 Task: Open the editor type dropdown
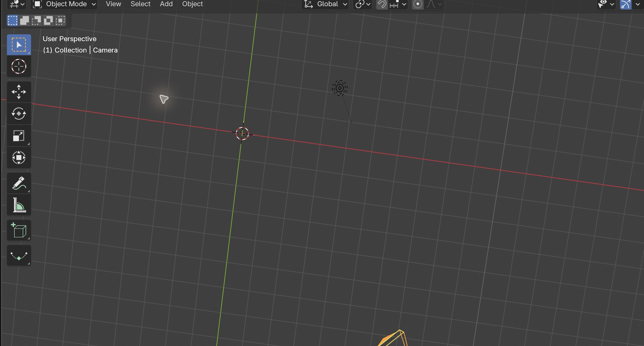point(17,4)
